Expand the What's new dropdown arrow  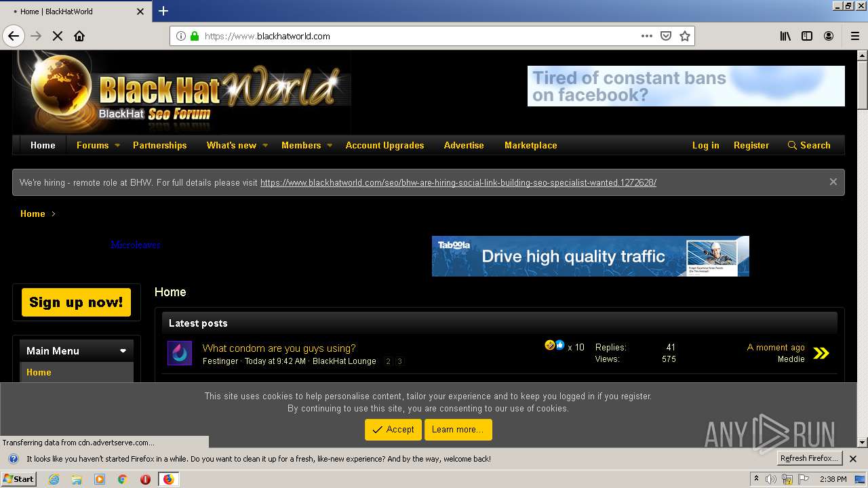pos(265,145)
